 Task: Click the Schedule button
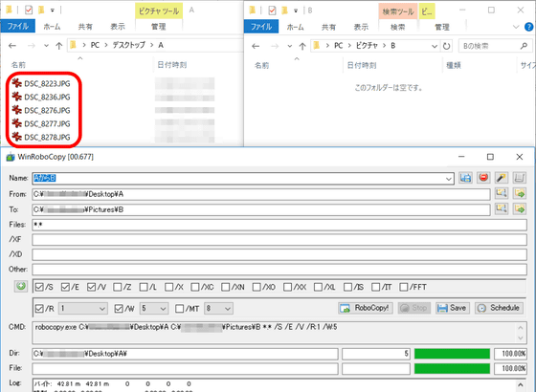point(499,308)
